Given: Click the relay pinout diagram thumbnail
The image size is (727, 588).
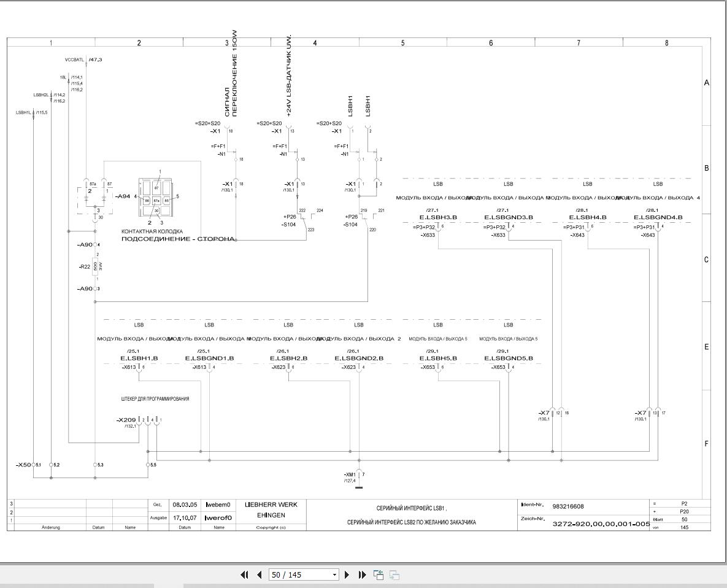Looking at the screenshot, I should click(x=156, y=198).
